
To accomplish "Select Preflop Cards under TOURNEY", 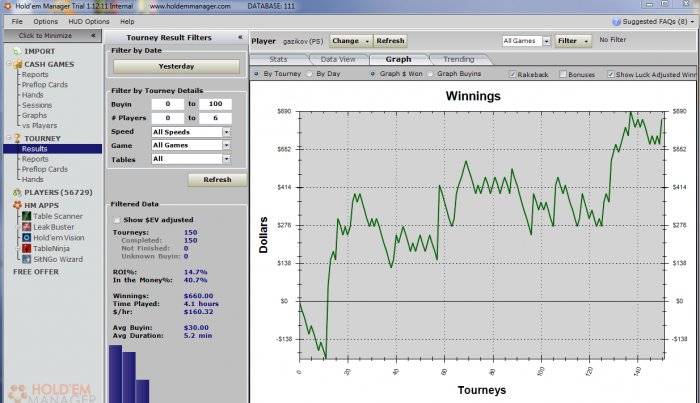I will coord(45,169).
